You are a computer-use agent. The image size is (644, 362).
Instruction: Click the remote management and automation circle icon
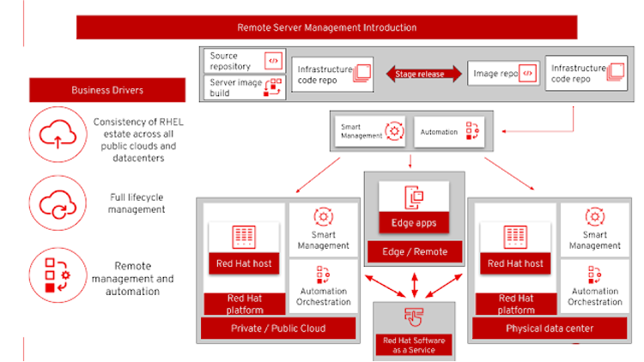pos(58,275)
